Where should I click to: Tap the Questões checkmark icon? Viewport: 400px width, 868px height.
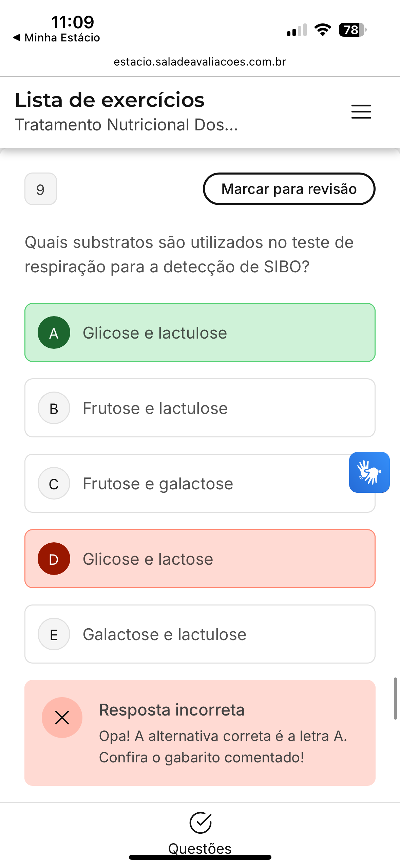point(200,822)
